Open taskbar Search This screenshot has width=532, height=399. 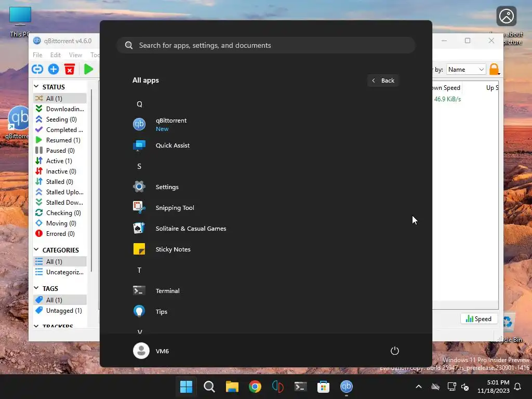pyautogui.click(x=209, y=387)
